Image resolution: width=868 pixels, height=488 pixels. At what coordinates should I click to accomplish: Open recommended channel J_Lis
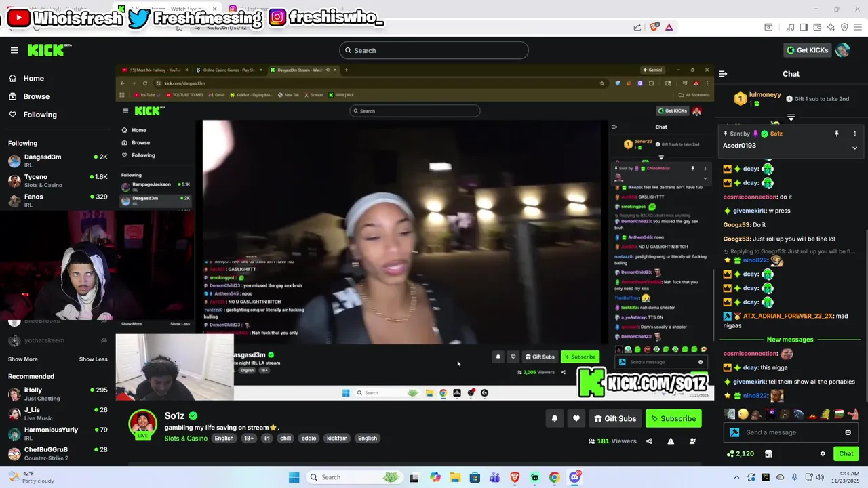[58, 413]
